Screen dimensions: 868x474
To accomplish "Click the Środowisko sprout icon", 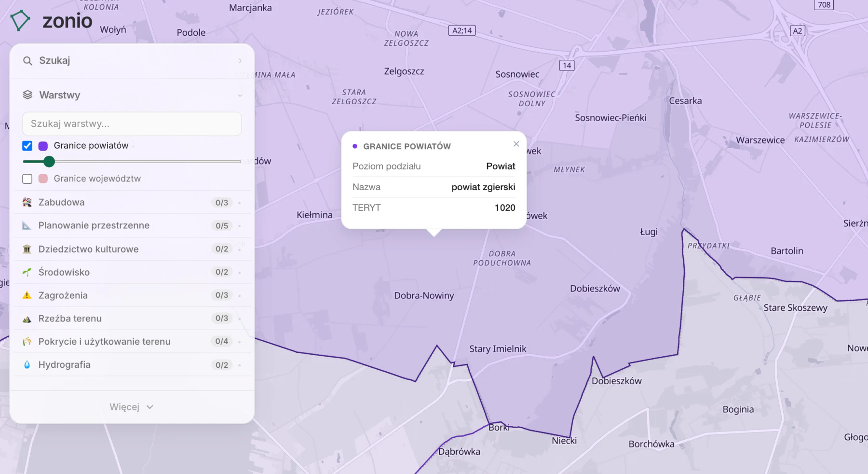I will [27, 272].
